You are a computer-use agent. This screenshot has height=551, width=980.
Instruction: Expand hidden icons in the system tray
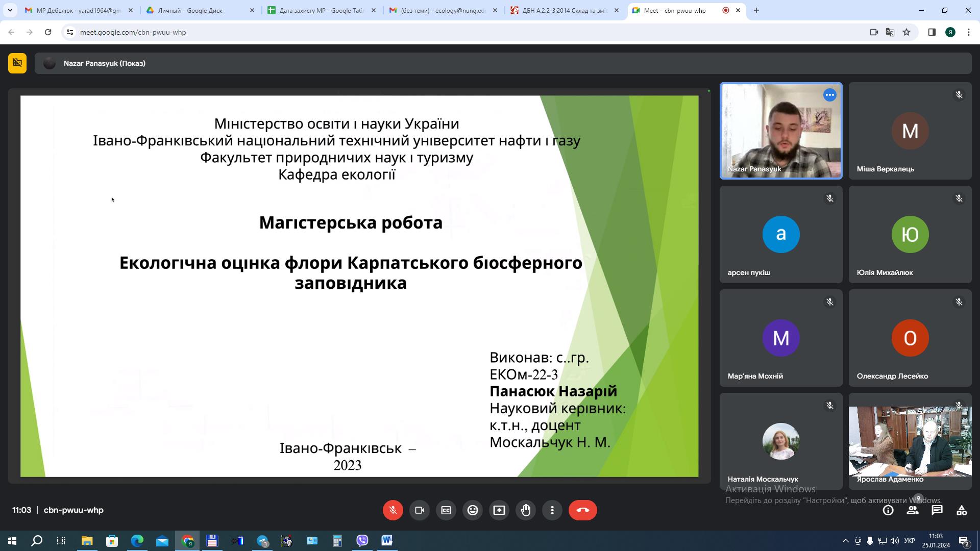click(845, 540)
